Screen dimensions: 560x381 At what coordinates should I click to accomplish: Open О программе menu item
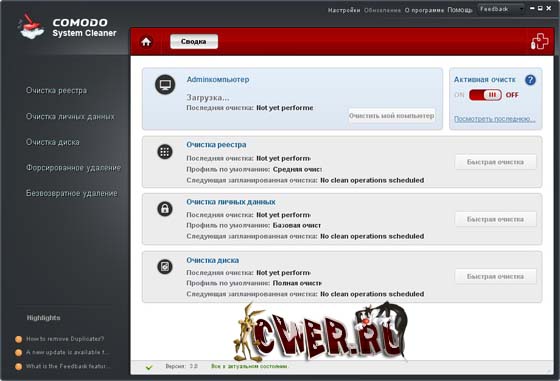424,10
